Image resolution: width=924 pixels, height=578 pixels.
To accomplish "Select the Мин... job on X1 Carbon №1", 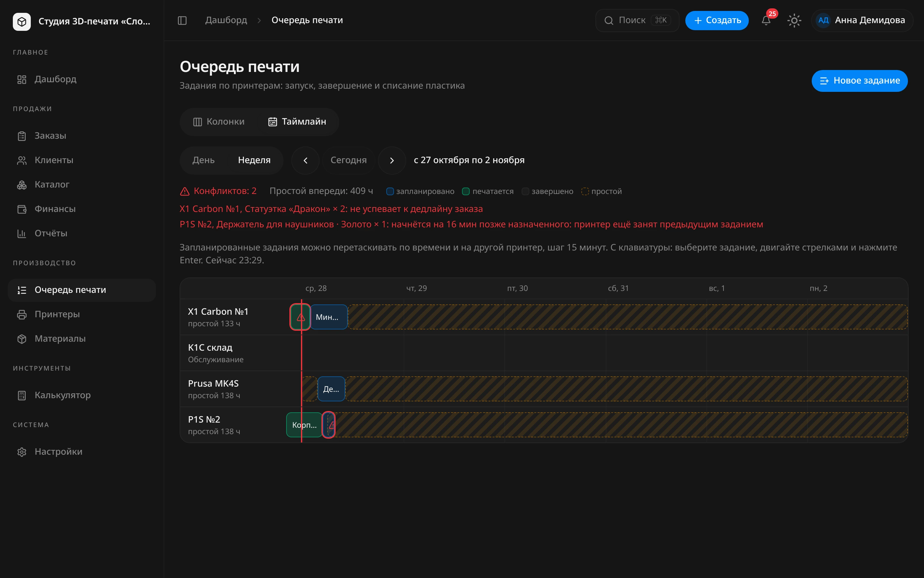I will (x=329, y=317).
